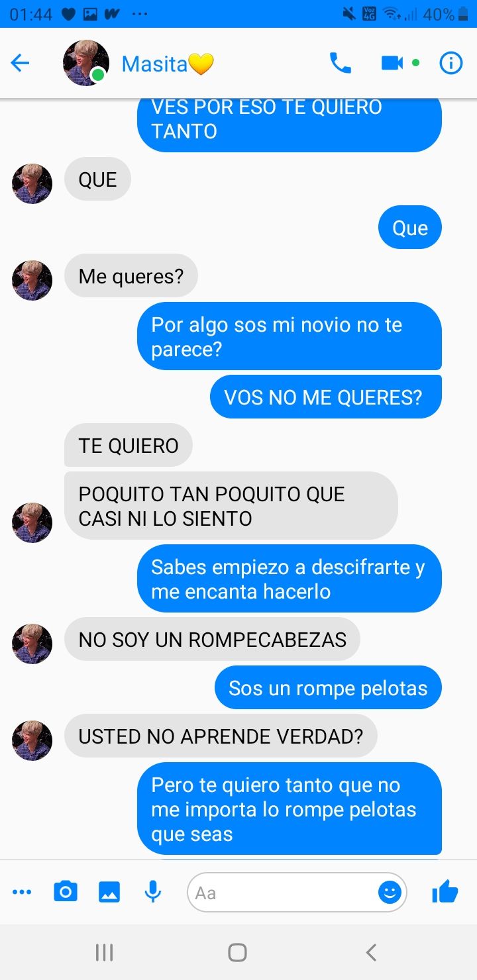This screenshot has height=980, width=477.
Task: Open conversation info details icon
Action: pyautogui.click(x=451, y=64)
